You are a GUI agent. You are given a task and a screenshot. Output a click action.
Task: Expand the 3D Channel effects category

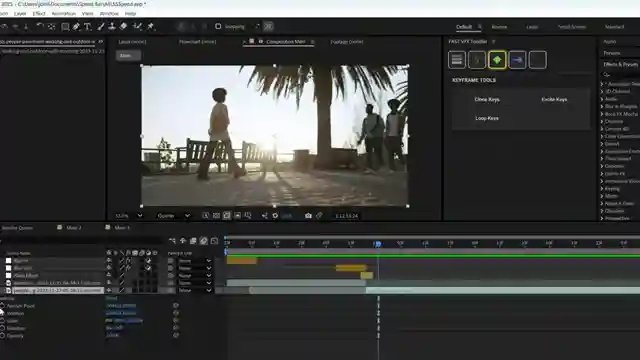click(602, 91)
